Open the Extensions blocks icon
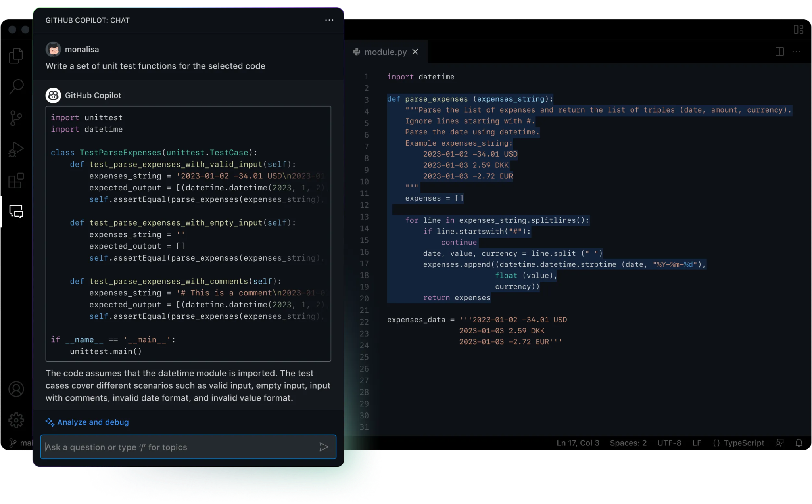 (16, 181)
